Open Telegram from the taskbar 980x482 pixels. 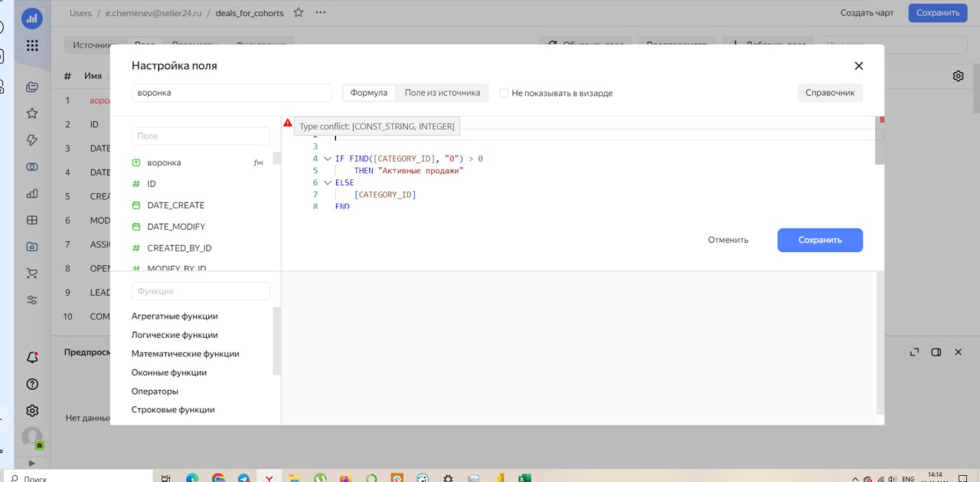tap(243, 477)
